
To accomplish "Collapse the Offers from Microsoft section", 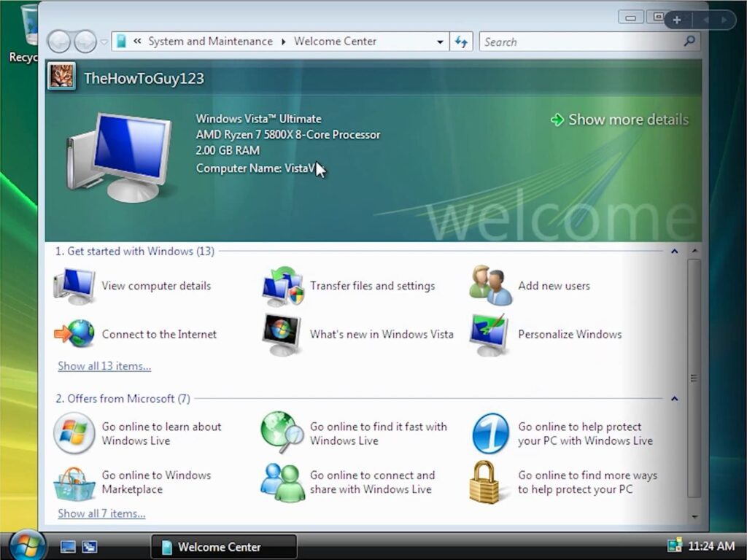I will [674, 399].
